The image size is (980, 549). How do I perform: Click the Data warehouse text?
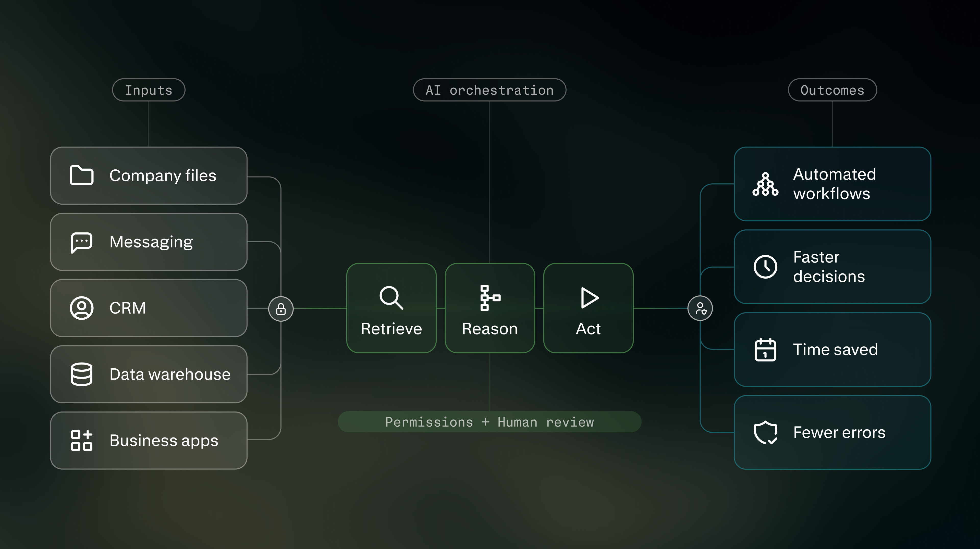[170, 375]
